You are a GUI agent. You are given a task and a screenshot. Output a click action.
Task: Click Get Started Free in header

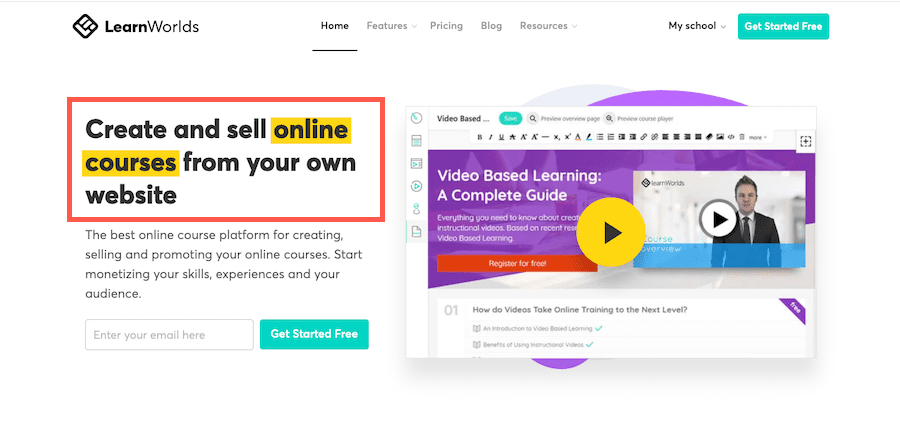783,26
